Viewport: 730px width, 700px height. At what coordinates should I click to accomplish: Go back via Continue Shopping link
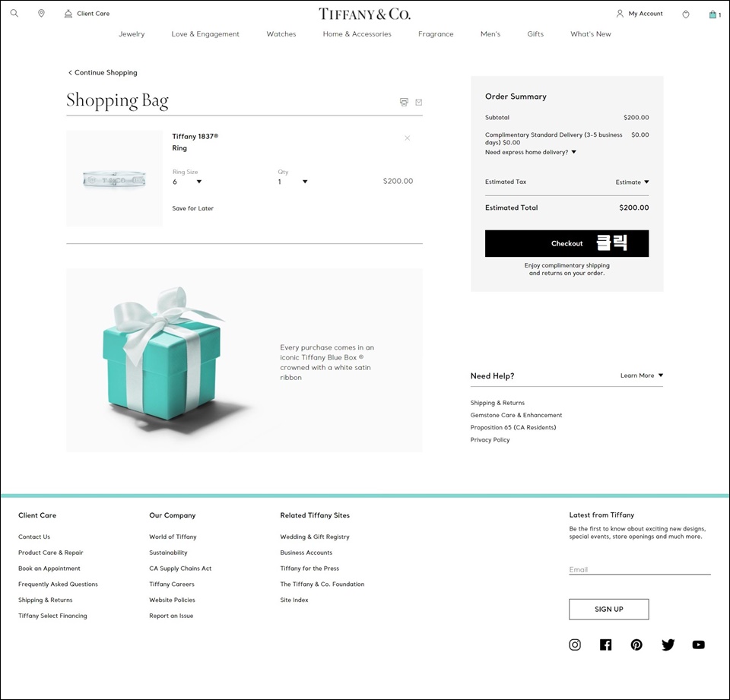(x=103, y=73)
